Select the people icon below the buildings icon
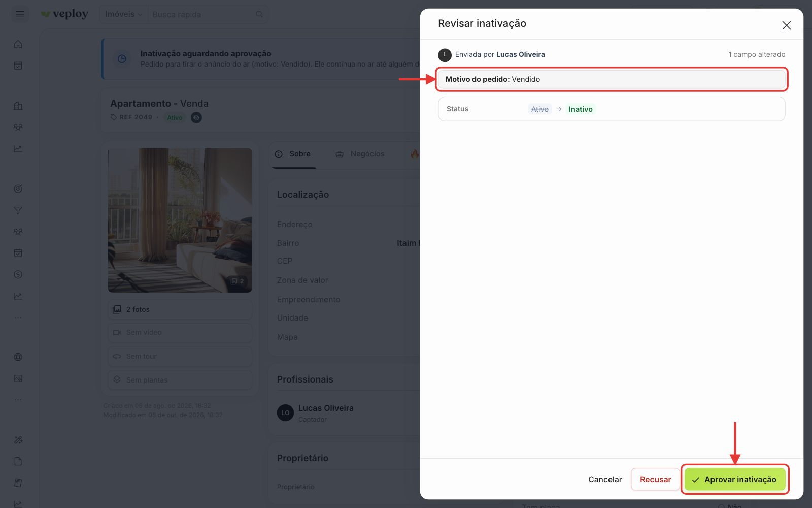This screenshot has height=508, width=812. click(18, 128)
